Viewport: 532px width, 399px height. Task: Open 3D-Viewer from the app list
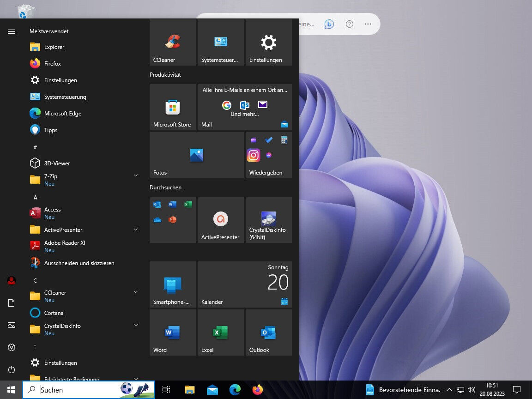point(84,163)
